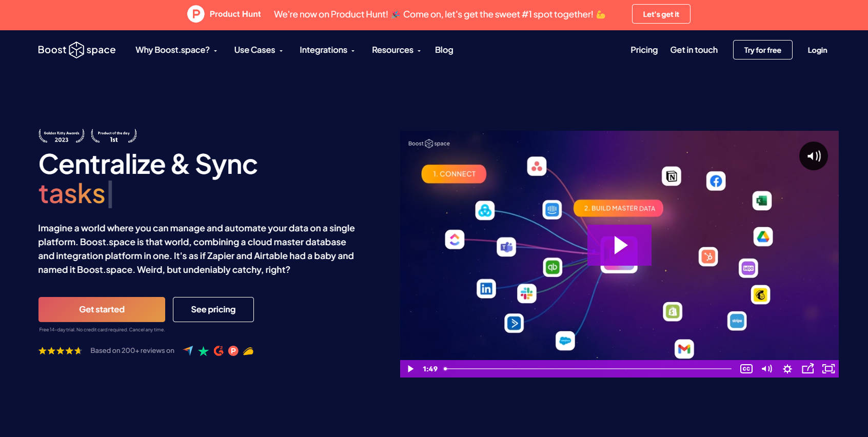Mute volume in video control bar
Screen dimensions: 868x437
[767, 369]
